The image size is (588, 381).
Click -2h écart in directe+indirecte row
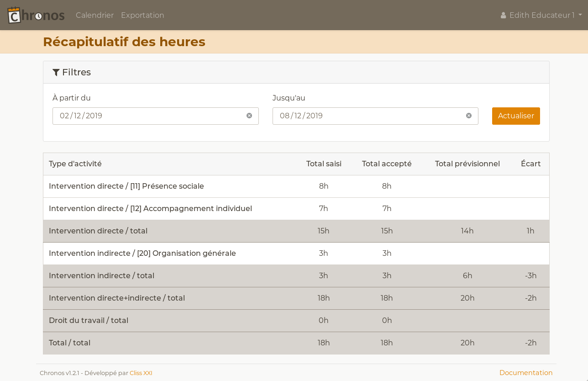pos(530,298)
